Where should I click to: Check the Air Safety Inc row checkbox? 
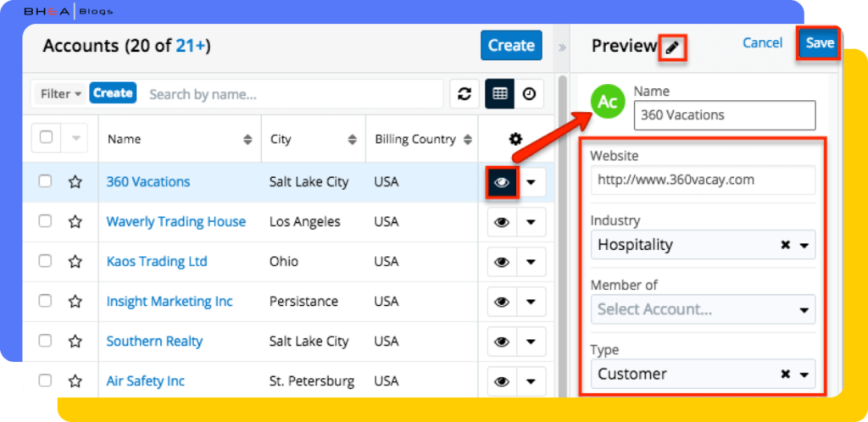tap(45, 380)
